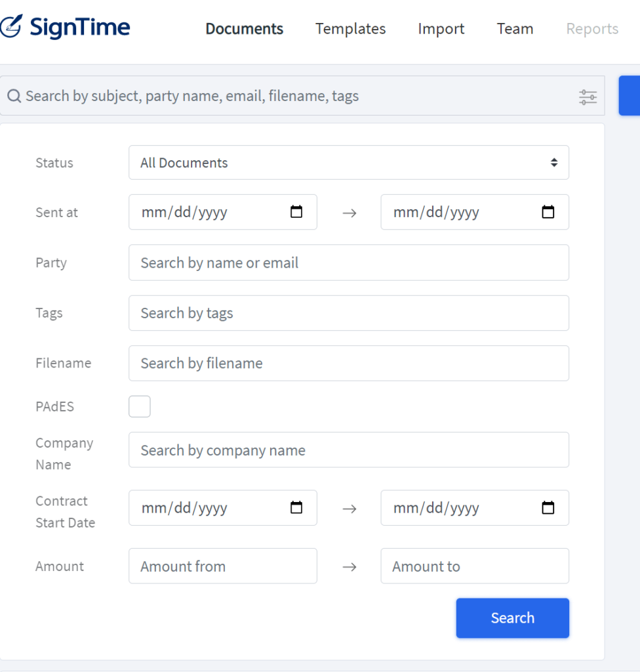Go to the Import tab
Viewport: 640px width, 672px height.
441,29
